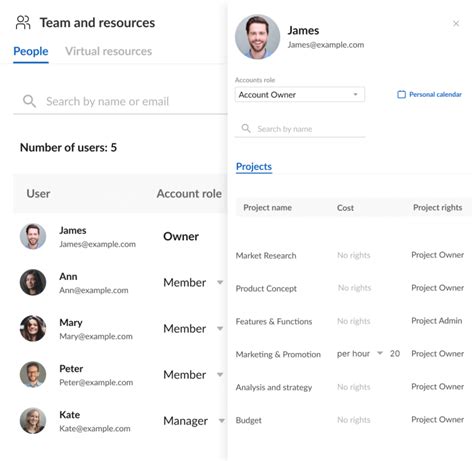Expand Ann's Member role dropdown arrow
Screen dimensions: 474x461
220,282
